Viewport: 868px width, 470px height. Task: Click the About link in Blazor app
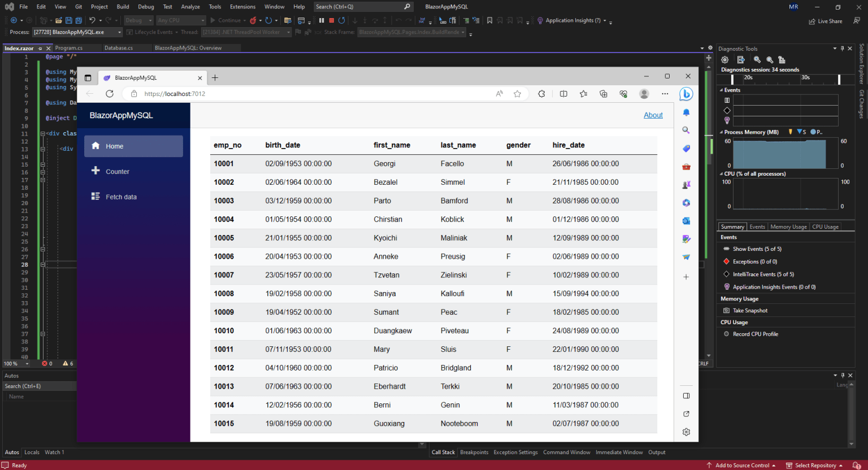(653, 115)
